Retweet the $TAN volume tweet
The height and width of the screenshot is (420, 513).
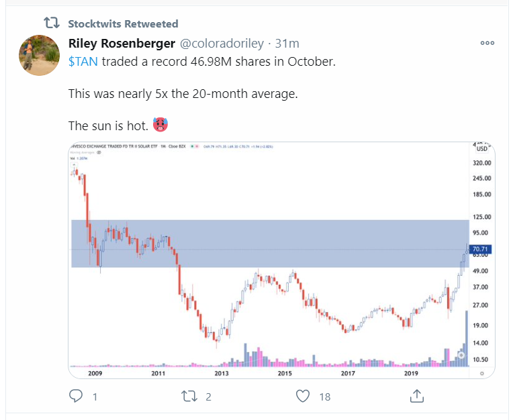(189, 397)
